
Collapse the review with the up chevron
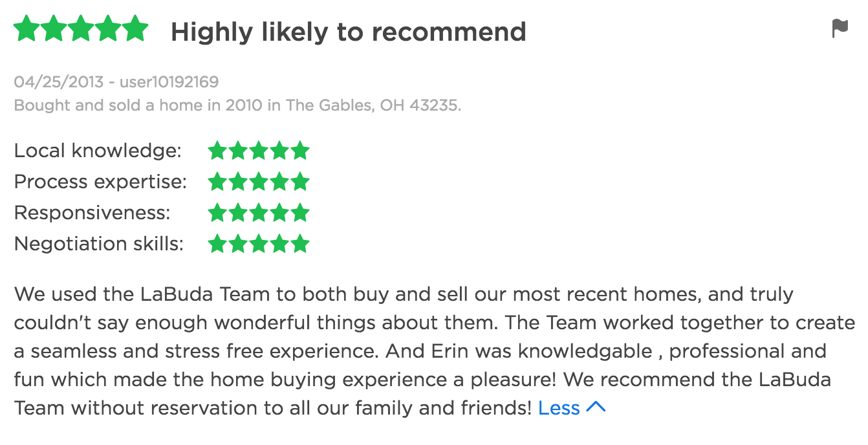point(596,407)
